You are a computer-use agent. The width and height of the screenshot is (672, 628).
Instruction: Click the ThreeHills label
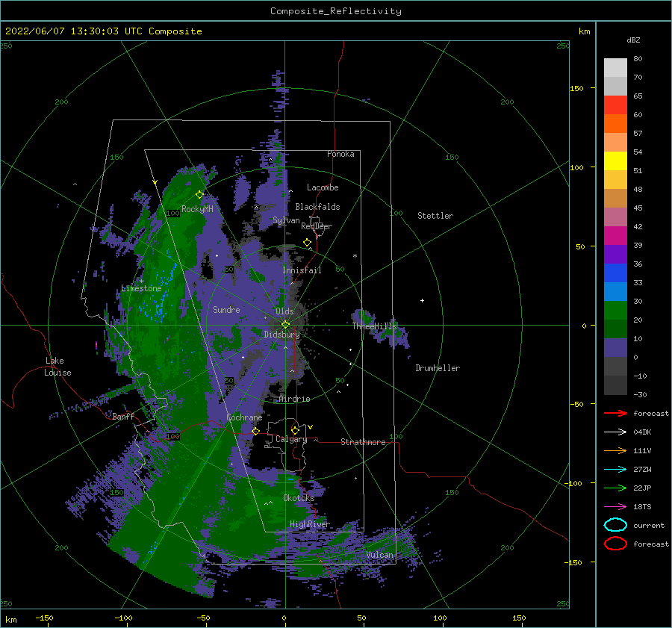pos(374,326)
